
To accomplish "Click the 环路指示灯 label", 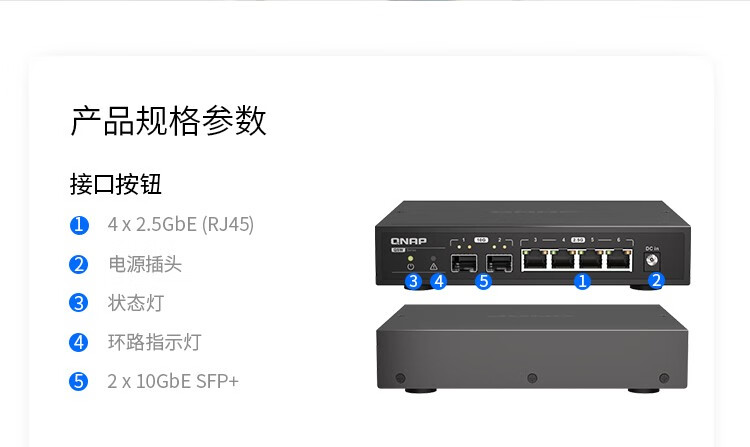I will pos(154,342).
